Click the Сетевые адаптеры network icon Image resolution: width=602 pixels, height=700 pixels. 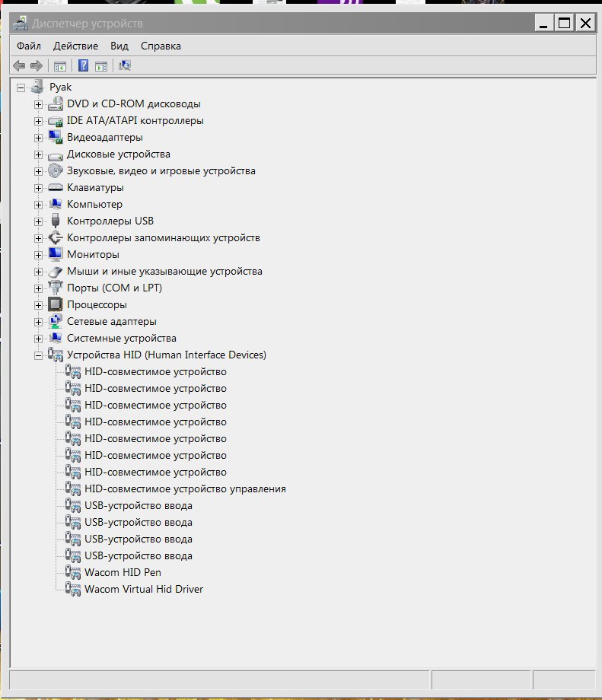coord(56,321)
